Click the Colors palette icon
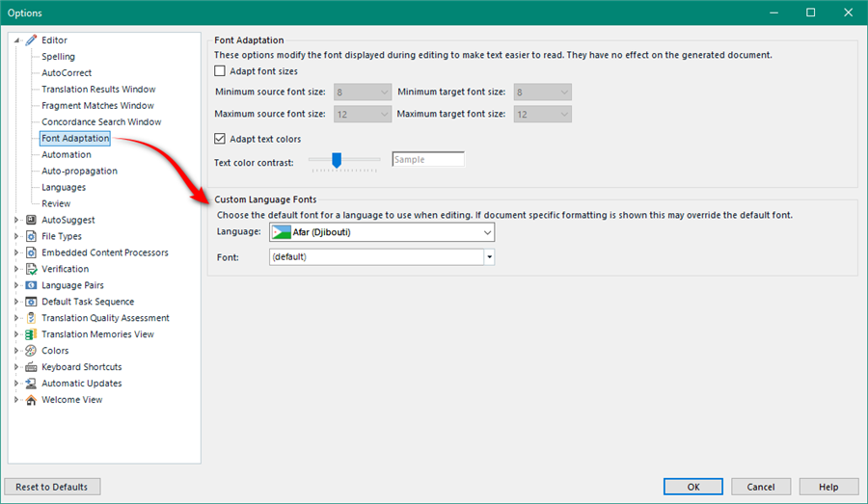This screenshot has width=868, height=504. coord(31,350)
